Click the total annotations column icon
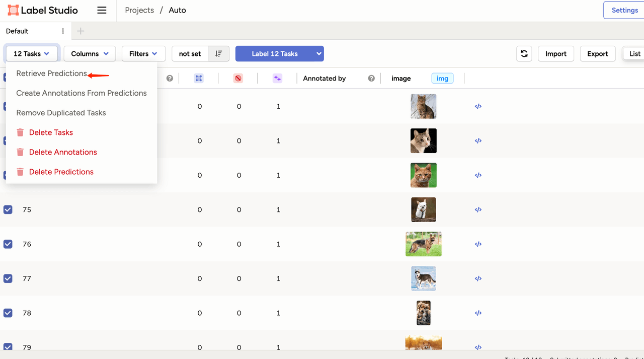Viewport: 644px width, 359px height. [x=199, y=79]
